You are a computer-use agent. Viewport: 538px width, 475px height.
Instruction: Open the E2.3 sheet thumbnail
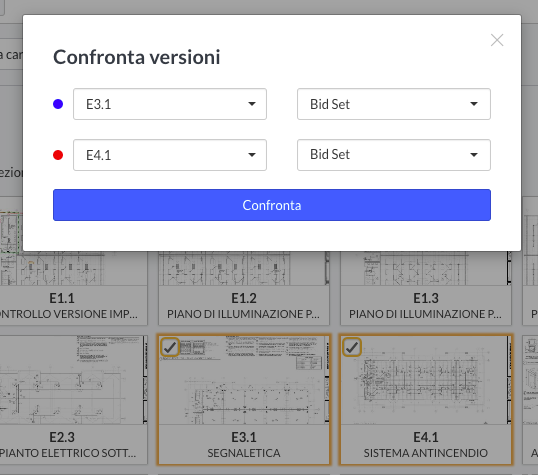(73, 380)
